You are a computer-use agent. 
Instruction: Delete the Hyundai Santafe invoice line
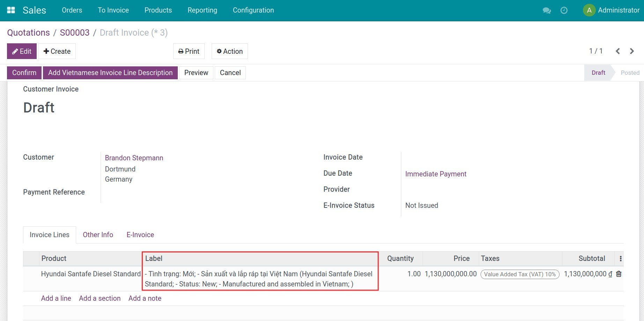pyautogui.click(x=619, y=274)
